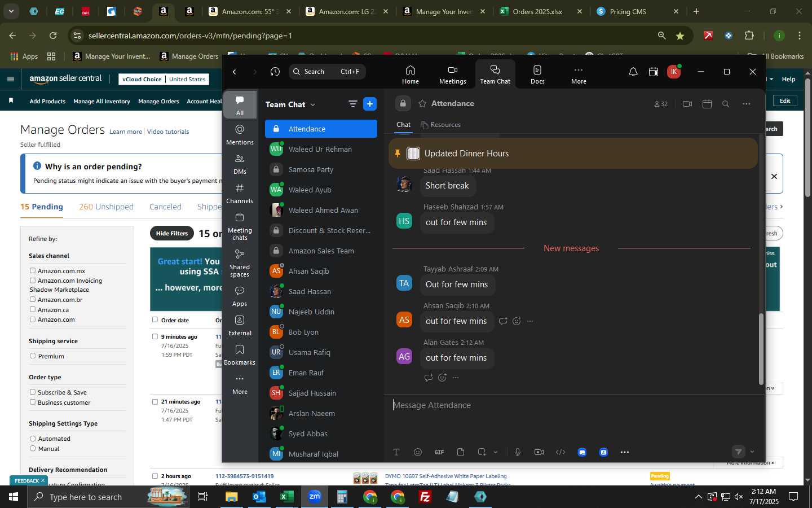The image size is (812, 508).
Task: Open the More menu in Zoom top bar
Action: point(579,74)
